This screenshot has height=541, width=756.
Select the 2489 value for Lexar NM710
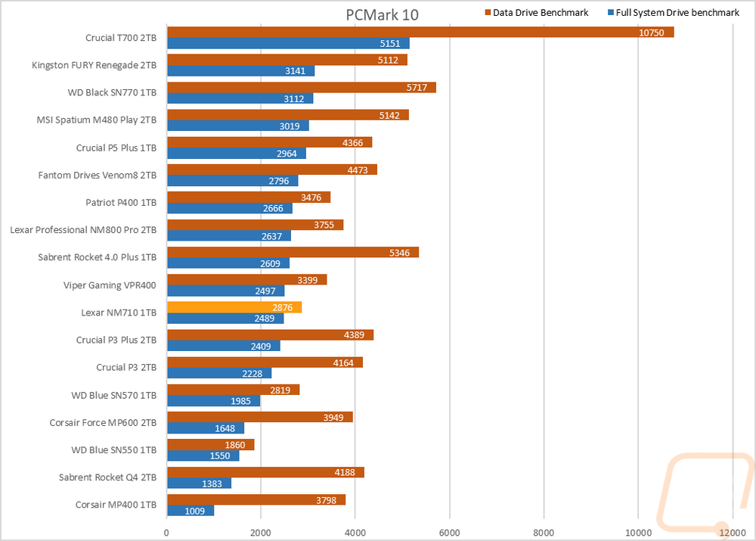(264, 319)
